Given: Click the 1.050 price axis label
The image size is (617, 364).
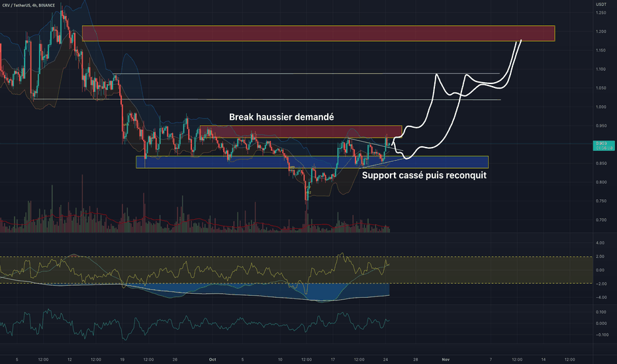Looking at the screenshot, I should pyautogui.click(x=601, y=88).
